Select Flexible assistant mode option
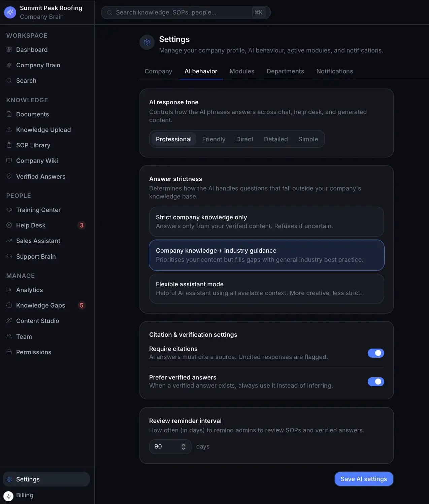 click(267, 289)
